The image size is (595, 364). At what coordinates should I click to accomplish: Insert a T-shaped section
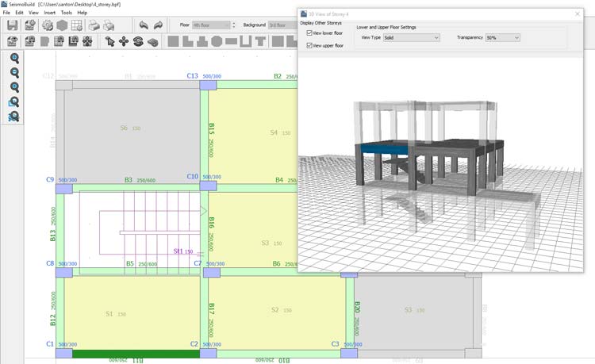click(x=260, y=41)
